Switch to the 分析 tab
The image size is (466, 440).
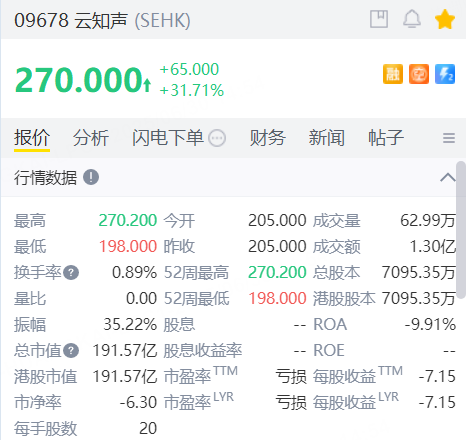(91, 138)
